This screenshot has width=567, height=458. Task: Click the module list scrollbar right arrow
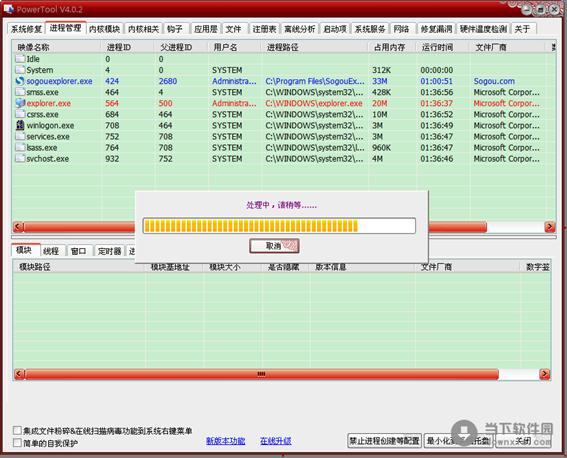point(545,374)
